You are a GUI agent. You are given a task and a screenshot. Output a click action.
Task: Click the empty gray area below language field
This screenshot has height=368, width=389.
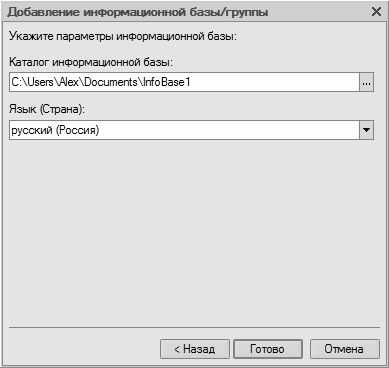(x=193, y=230)
